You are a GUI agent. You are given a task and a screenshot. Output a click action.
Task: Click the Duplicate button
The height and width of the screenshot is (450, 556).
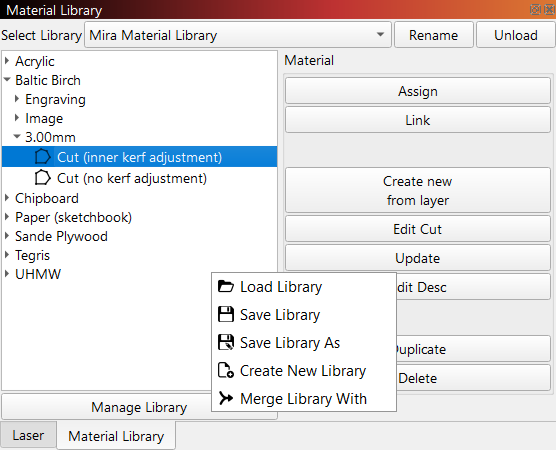tap(473, 349)
